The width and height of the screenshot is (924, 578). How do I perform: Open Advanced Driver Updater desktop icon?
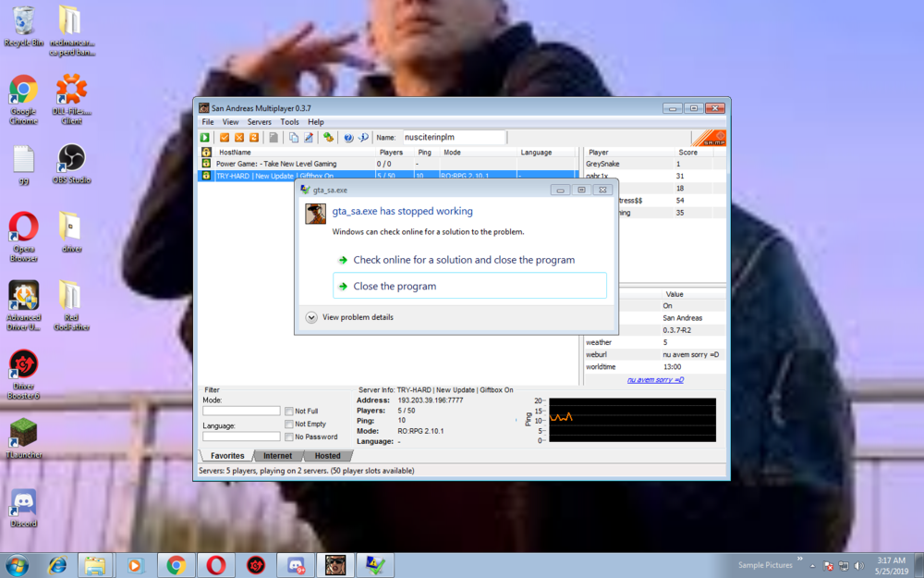click(24, 305)
